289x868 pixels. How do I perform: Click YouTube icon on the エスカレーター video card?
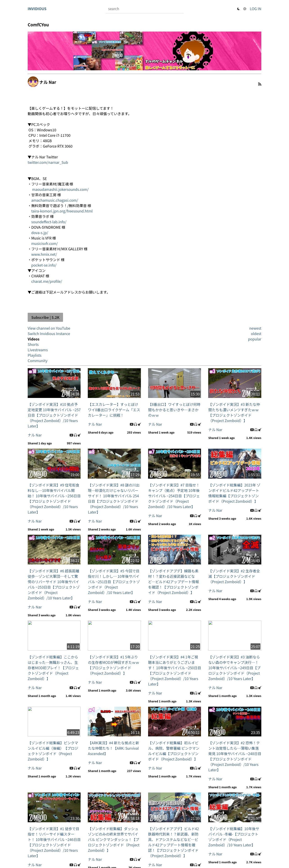[131, 424]
